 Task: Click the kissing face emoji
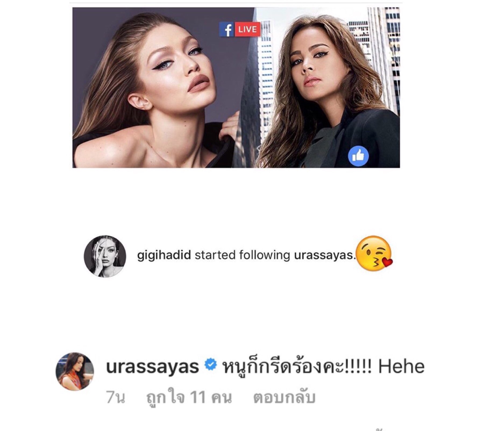[x=374, y=254]
